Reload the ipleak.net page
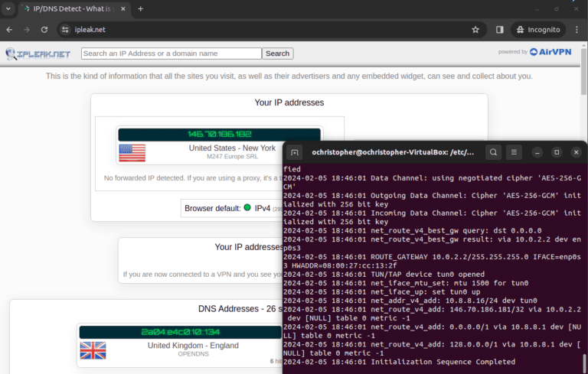The image size is (588, 374). [x=44, y=30]
